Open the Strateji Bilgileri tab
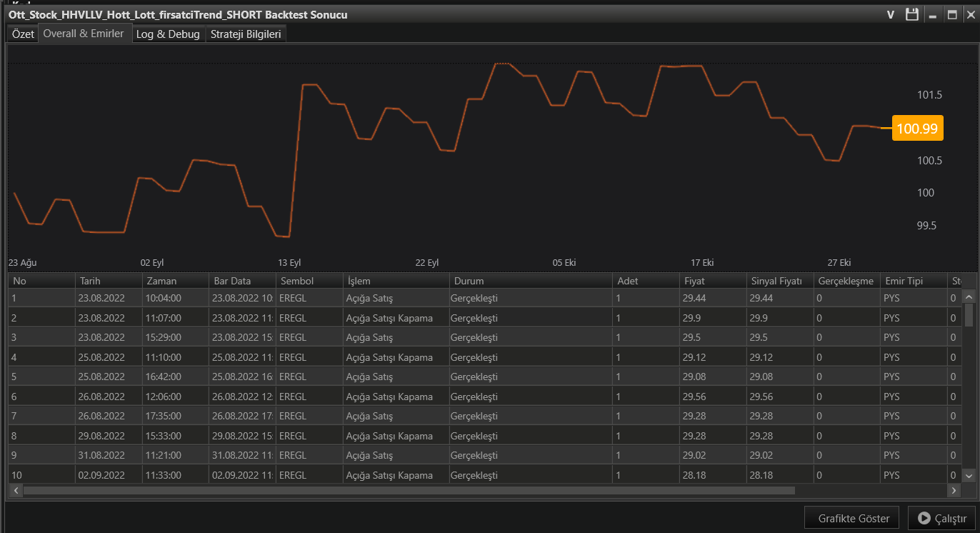 [246, 34]
